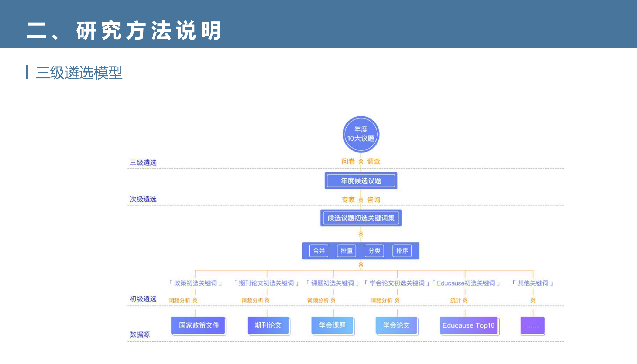This screenshot has width=637, height=364.
Task: Click the 年度候选议题 box
Action: tap(361, 181)
